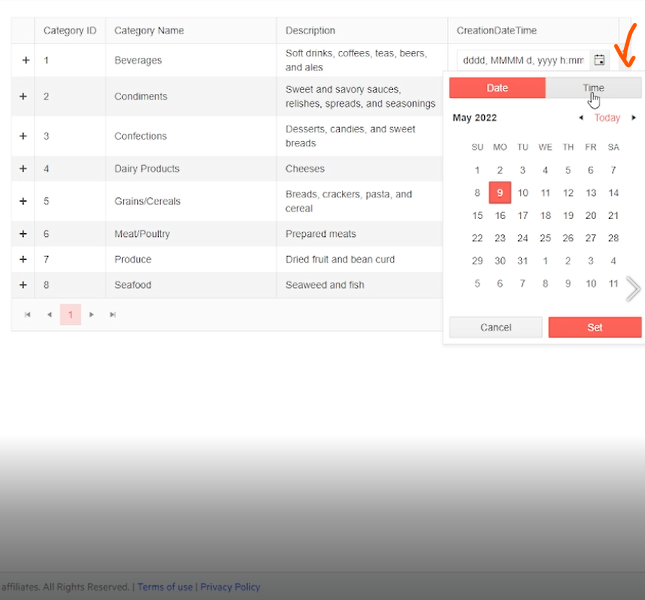Focus the CreationDateTime input field
The image size is (645, 600).
pyautogui.click(x=523, y=60)
